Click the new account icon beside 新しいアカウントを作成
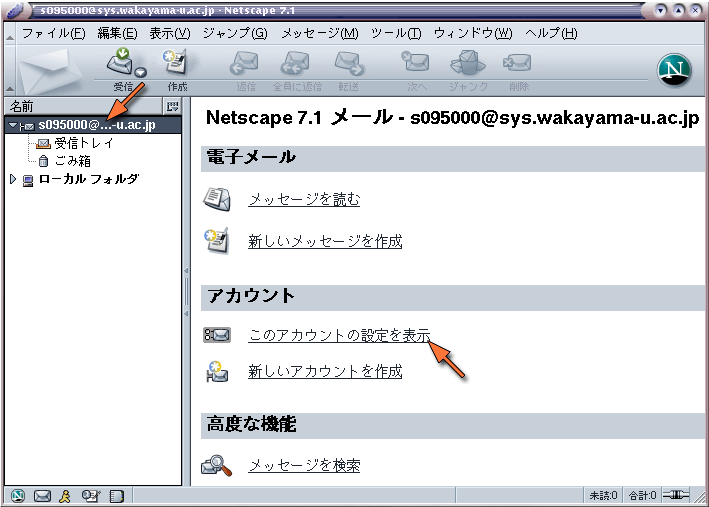This screenshot has height=507, width=709. pos(217,371)
